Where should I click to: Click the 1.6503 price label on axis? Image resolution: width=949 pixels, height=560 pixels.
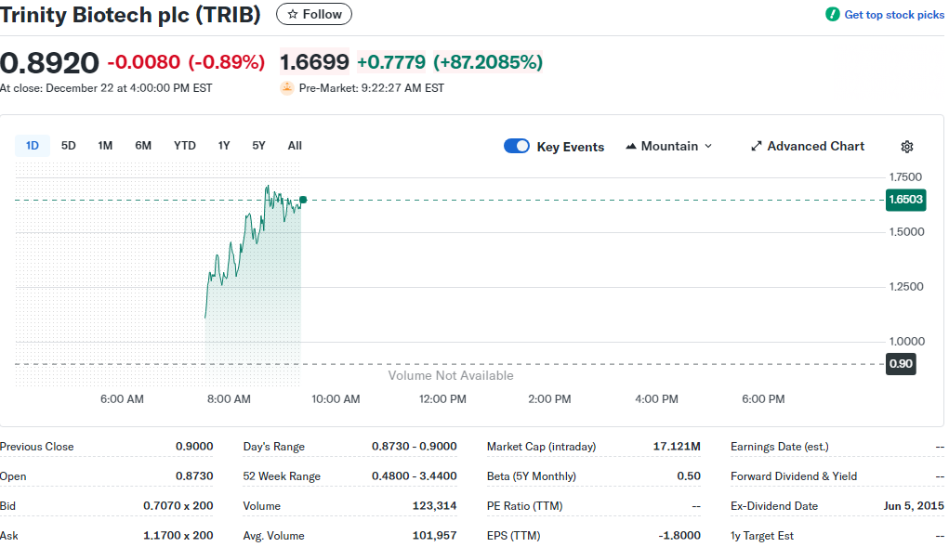click(905, 200)
